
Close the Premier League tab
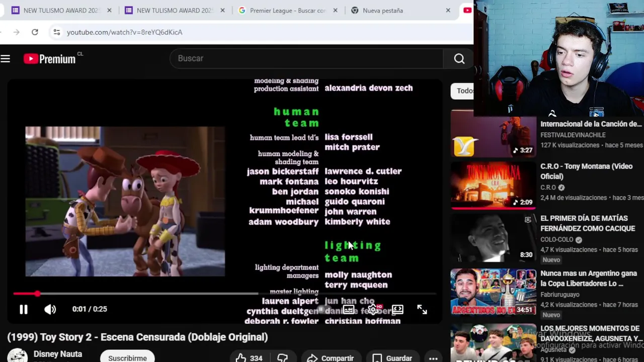tap(336, 11)
